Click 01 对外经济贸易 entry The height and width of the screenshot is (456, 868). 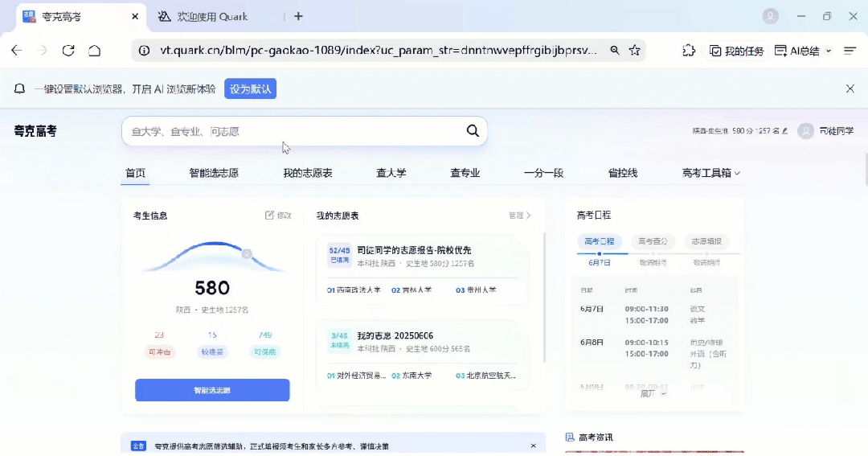coord(357,375)
